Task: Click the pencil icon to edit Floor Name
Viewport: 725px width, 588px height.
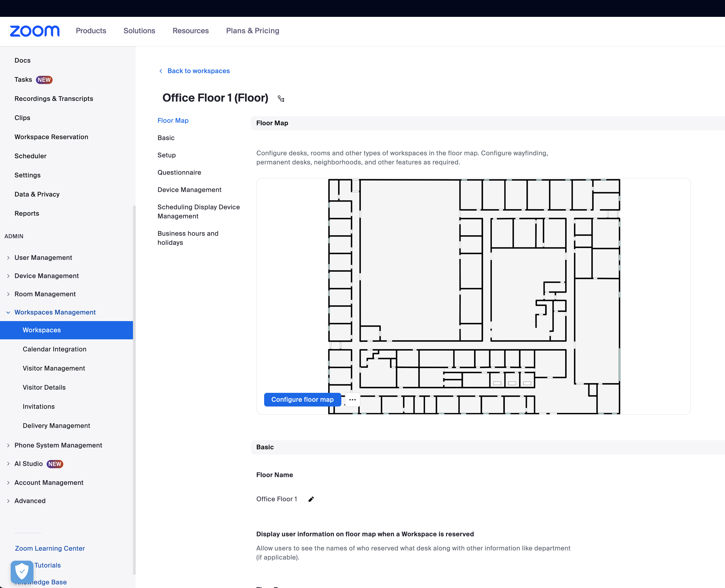Action: (x=311, y=499)
